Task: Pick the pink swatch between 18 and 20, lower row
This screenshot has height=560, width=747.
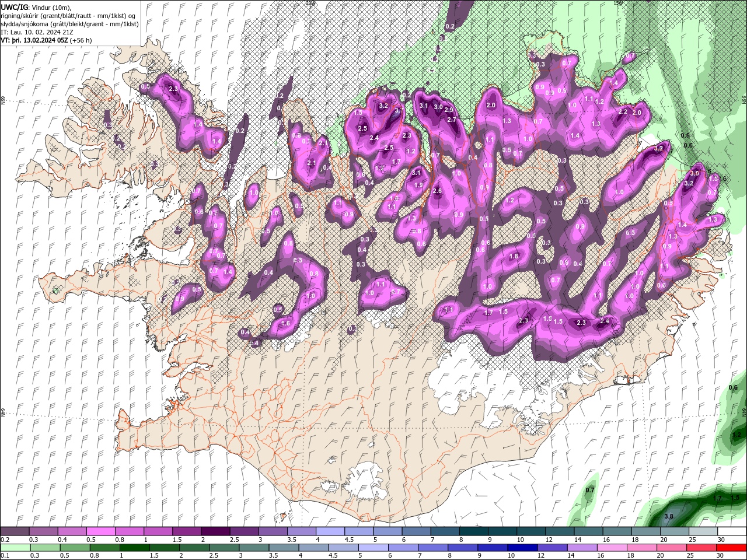Action: click(644, 548)
